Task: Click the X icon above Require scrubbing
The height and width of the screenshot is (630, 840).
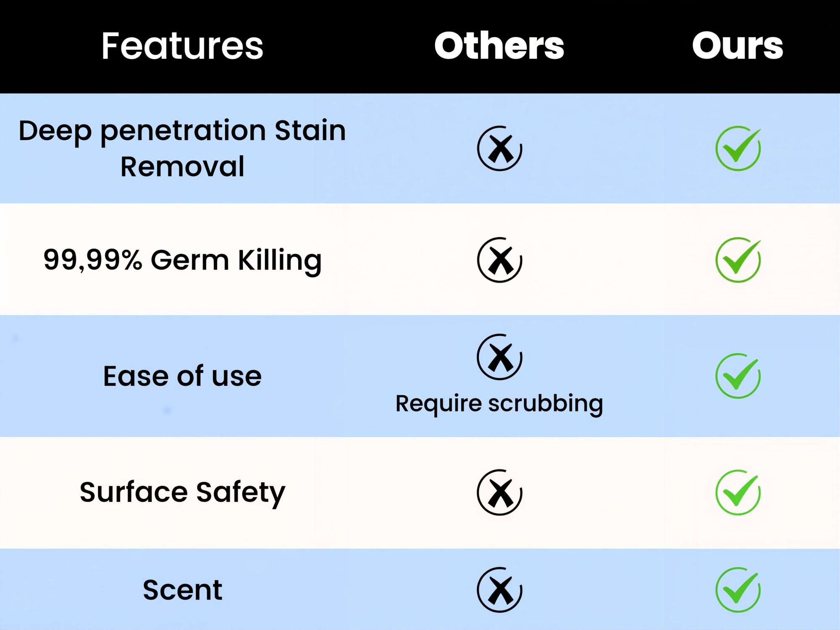Action: 499,357
